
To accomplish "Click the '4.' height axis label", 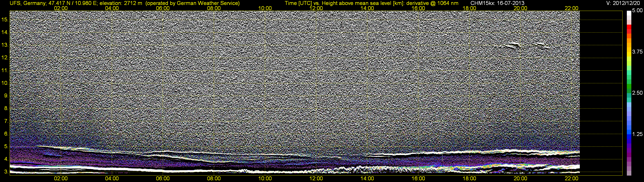I will pos(6,159).
